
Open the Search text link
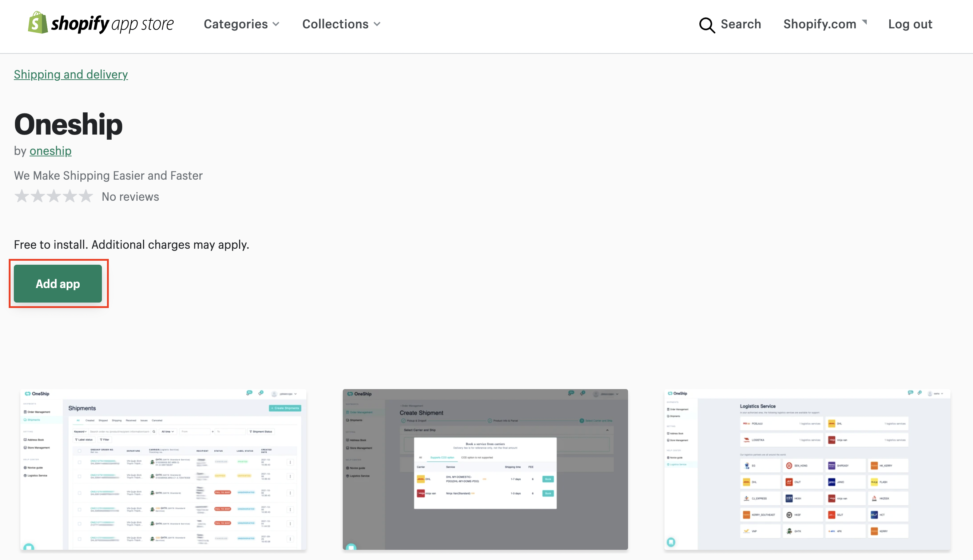click(x=740, y=24)
